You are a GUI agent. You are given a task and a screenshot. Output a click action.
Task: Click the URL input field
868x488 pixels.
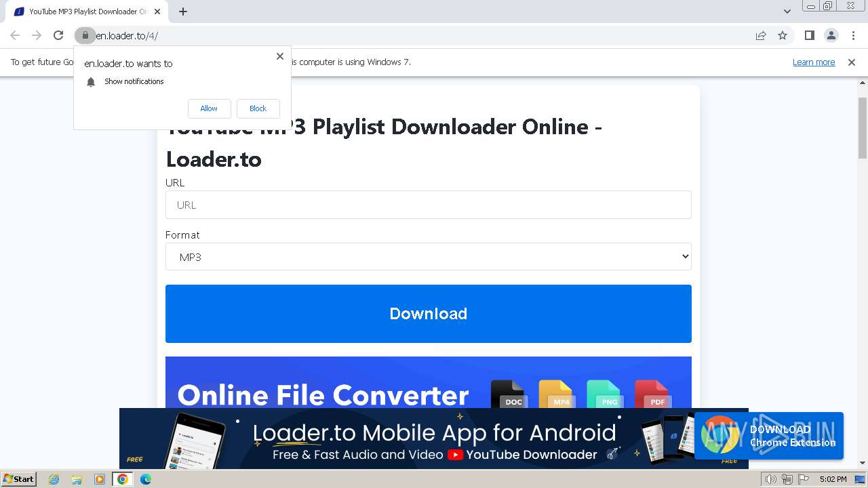click(429, 205)
